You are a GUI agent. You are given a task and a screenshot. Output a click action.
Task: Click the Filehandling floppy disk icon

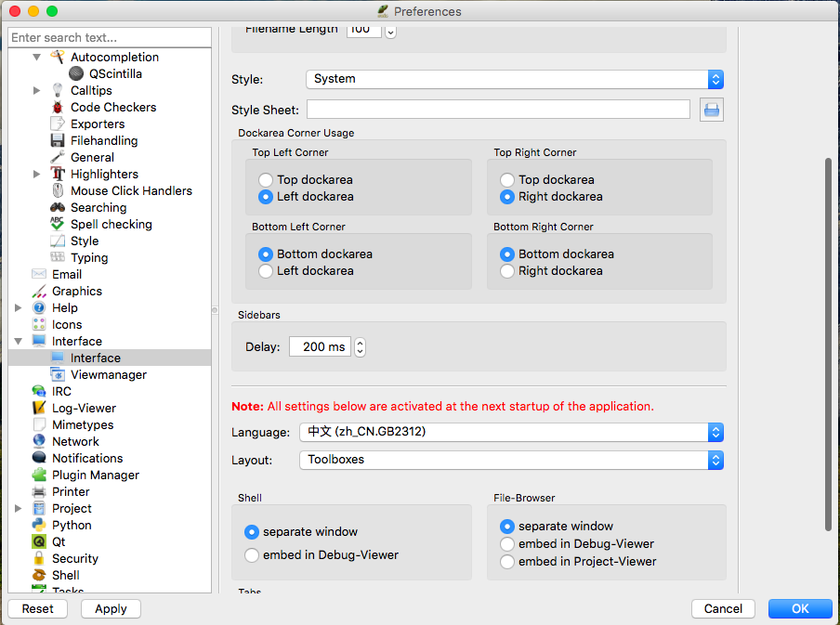58,141
